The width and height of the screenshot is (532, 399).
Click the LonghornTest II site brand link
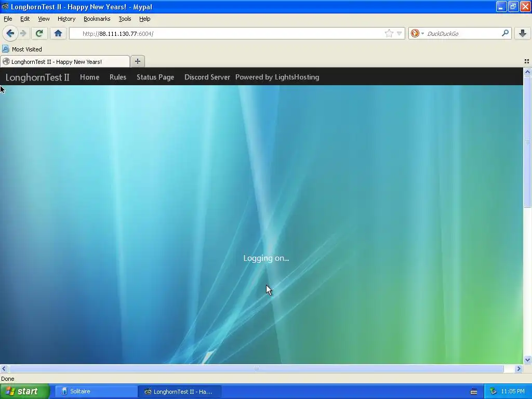pyautogui.click(x=37, y=77)
